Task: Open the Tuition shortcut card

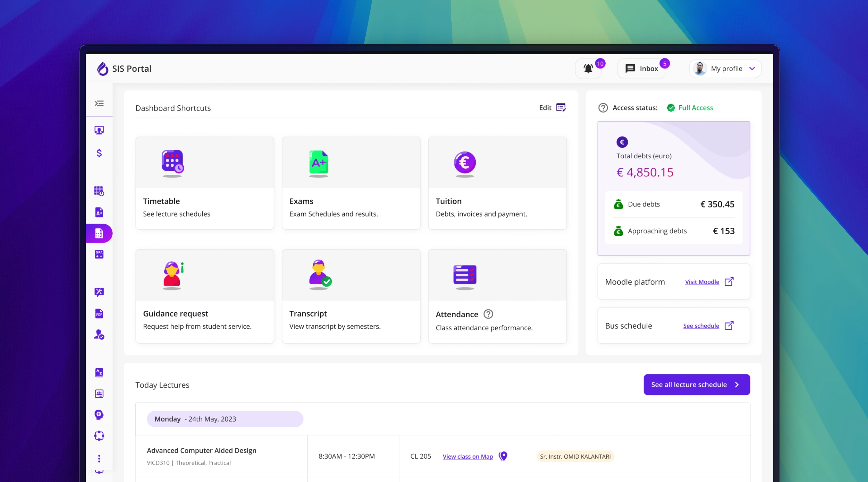Action: click(x=497, y=183)
